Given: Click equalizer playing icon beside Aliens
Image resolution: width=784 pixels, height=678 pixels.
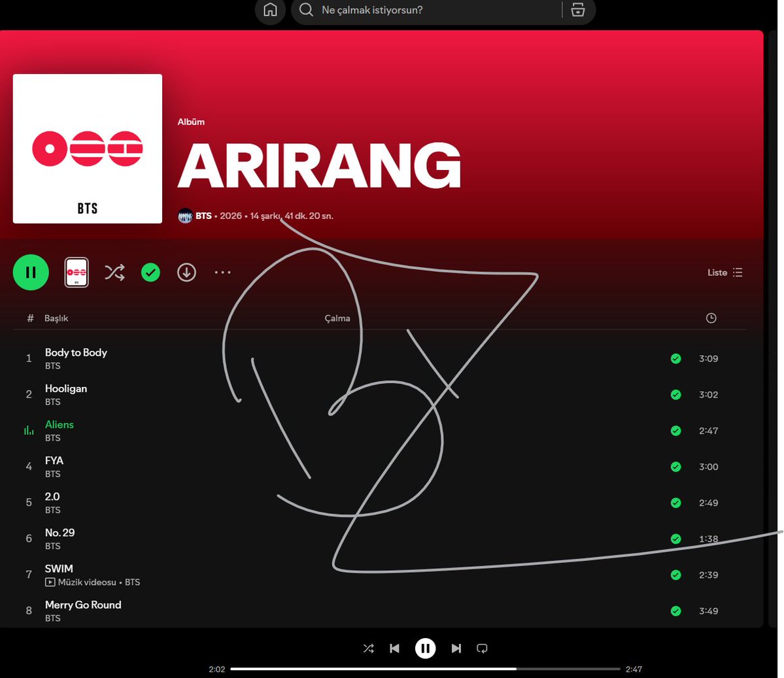Looking at the screenshot, I should [x=29, y=430].
